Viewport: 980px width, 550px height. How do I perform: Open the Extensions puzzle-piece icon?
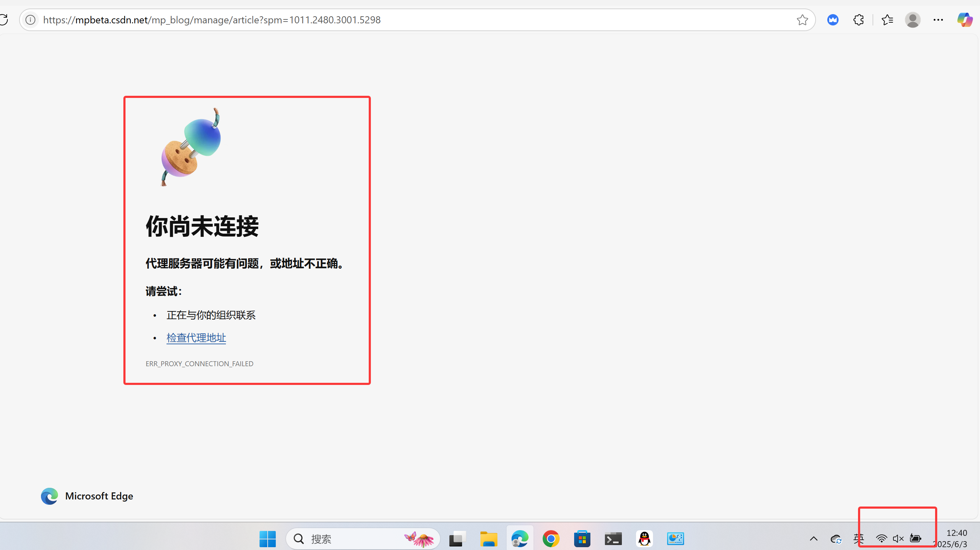(859, 20)
